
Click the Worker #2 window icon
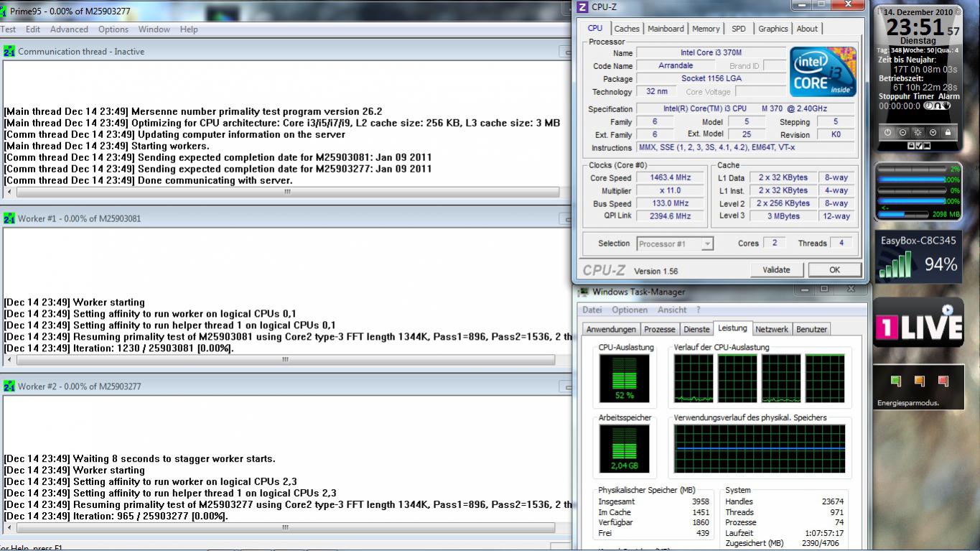pyautogui.click(x=9, y=386)
